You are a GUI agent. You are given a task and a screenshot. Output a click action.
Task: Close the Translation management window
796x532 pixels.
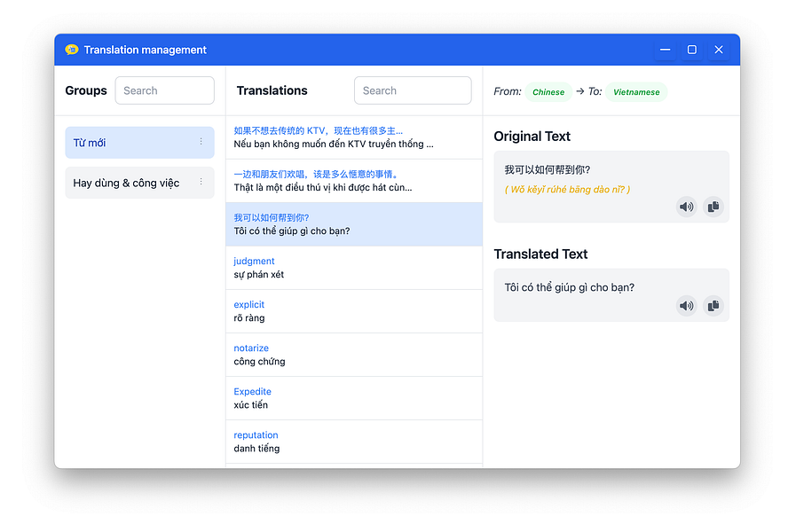tap(718, 49)
